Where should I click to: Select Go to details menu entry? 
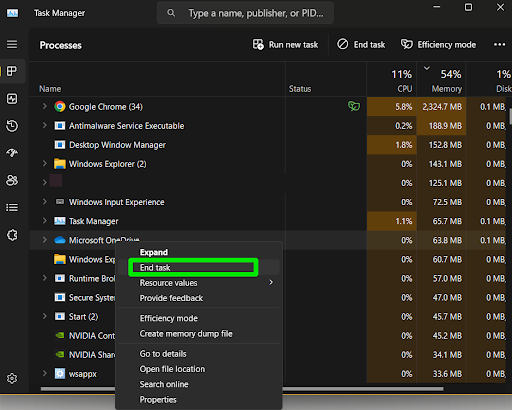[x=199, y=354]
